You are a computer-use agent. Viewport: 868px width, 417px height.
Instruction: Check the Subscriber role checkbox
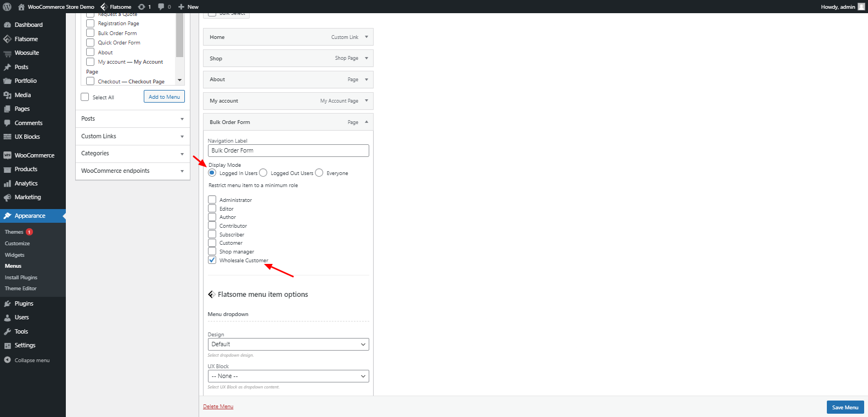[212, 234]
